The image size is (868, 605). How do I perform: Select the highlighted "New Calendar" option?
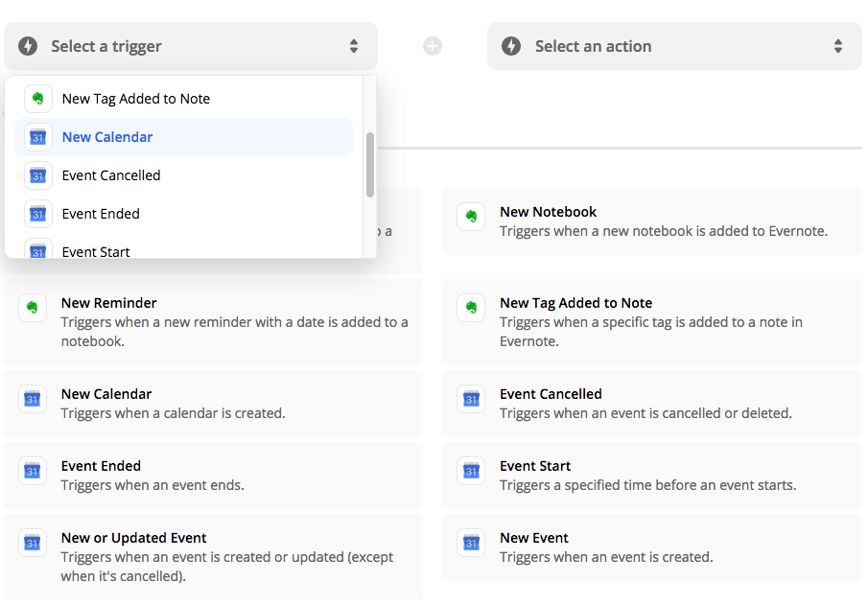point(106,137)
